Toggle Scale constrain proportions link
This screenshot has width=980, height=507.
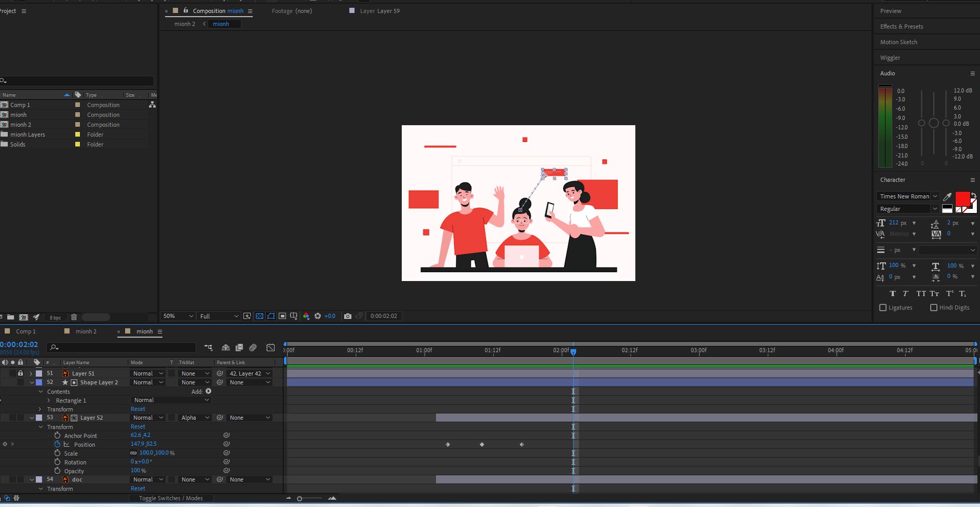133,453
